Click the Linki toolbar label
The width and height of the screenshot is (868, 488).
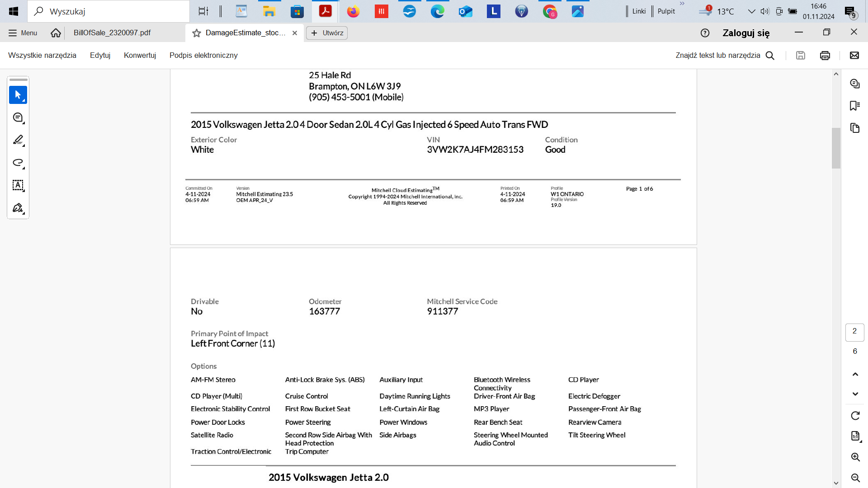coord(639,11)
